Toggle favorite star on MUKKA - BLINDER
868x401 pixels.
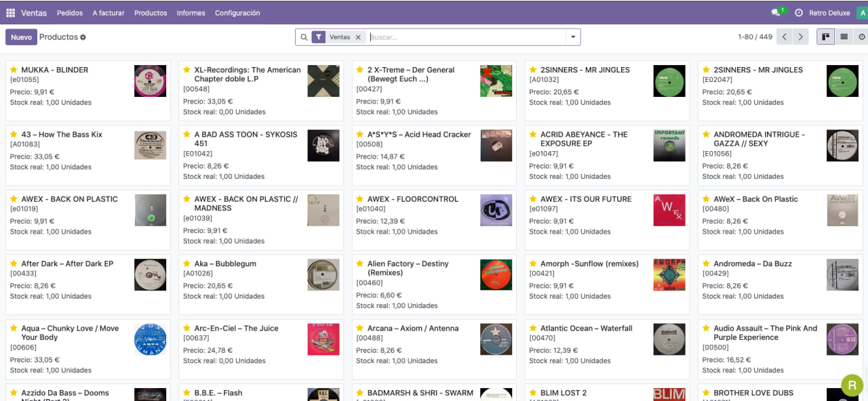(x=14, y=70)
